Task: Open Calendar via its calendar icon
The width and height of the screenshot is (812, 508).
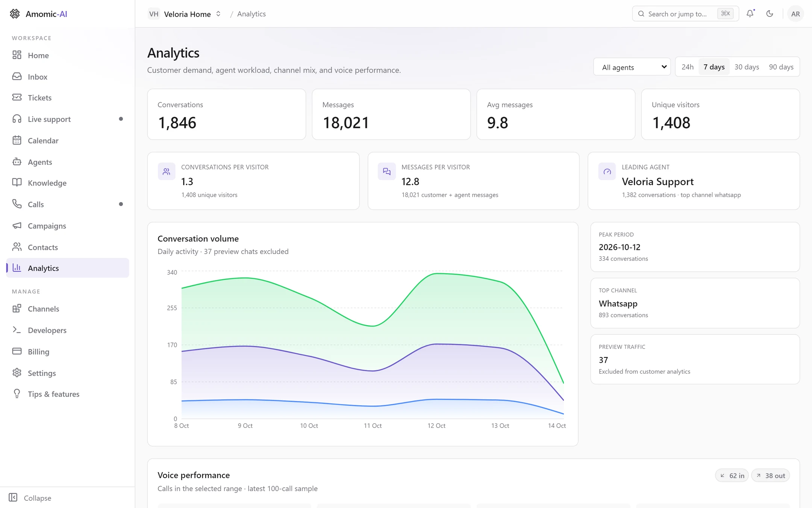Action: tap(17, 140)
